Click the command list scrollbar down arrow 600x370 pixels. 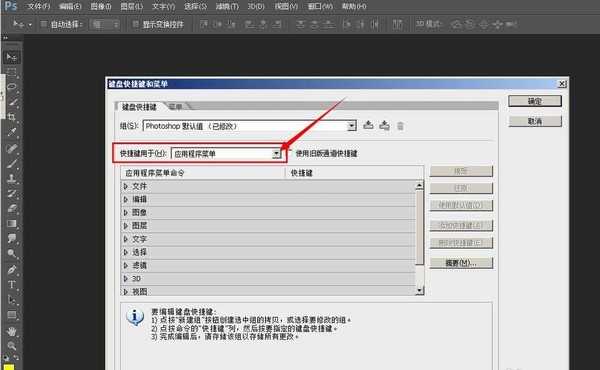pos(419,291)
